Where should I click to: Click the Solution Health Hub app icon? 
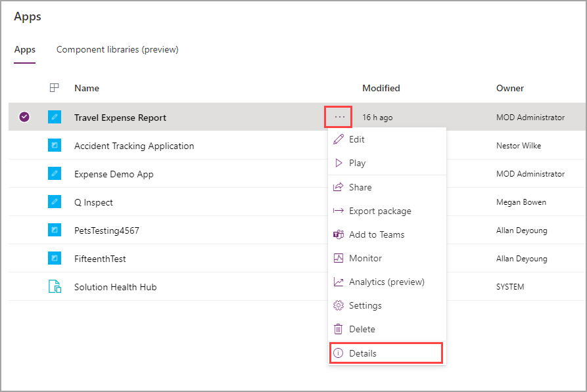coord(55,287)
